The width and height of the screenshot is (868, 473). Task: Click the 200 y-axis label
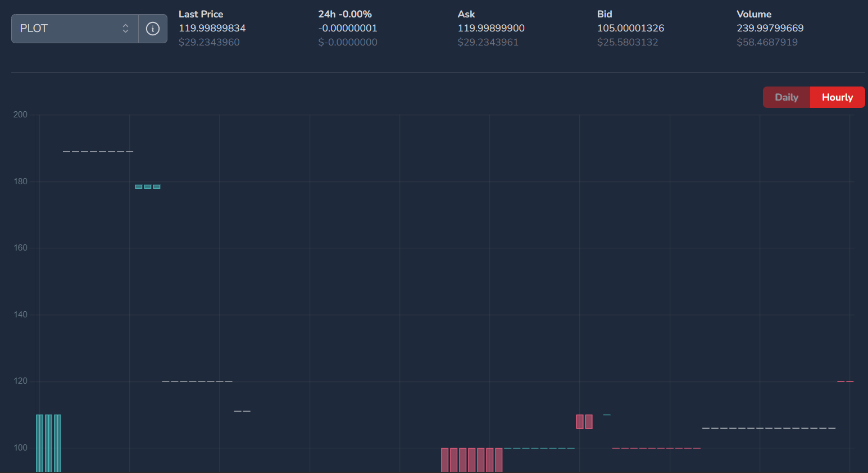(x=20, y=115)
